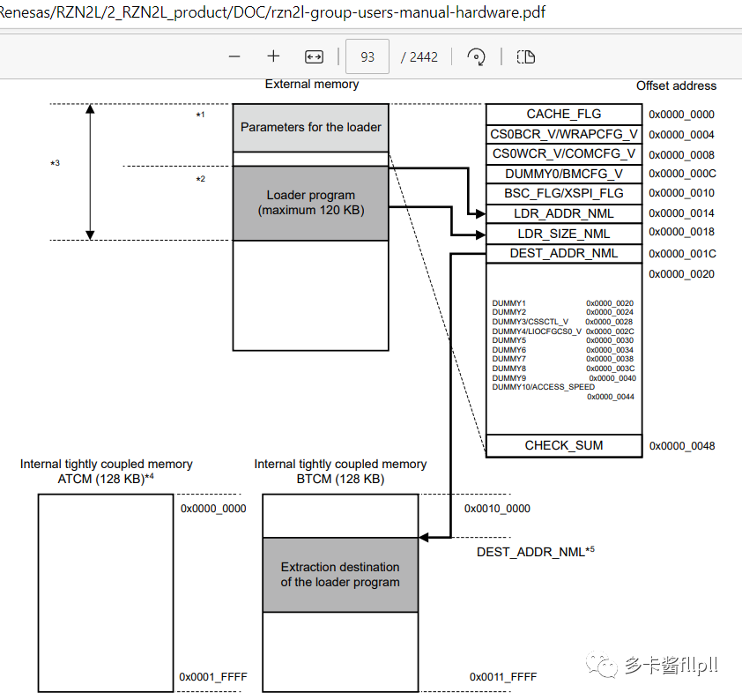Image resolution: width=742 pixels, height=700 pixels.
Task: Click the 'External memory' heading
Action: 312,85
